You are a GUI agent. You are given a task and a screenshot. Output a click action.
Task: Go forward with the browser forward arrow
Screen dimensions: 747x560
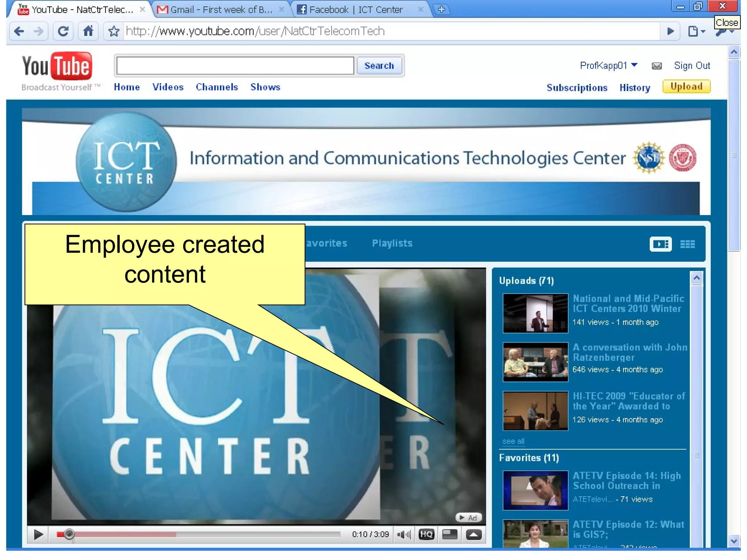(38, 31)
